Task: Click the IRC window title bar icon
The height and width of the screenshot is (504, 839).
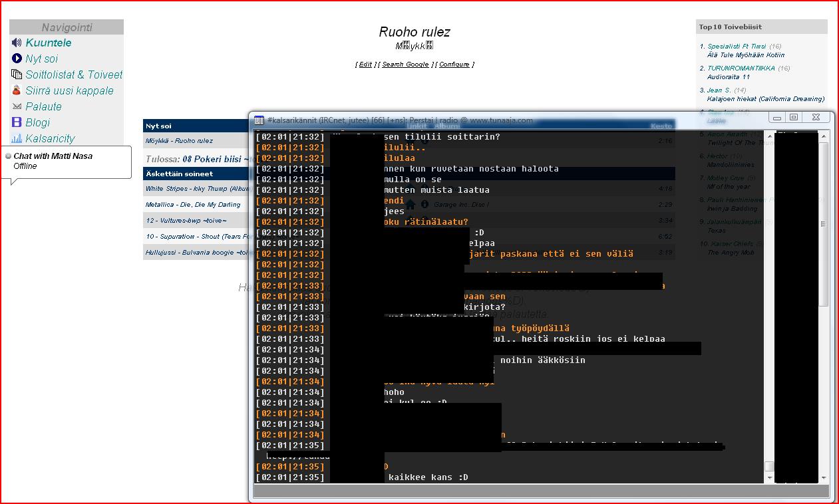Action: (259, 120)
